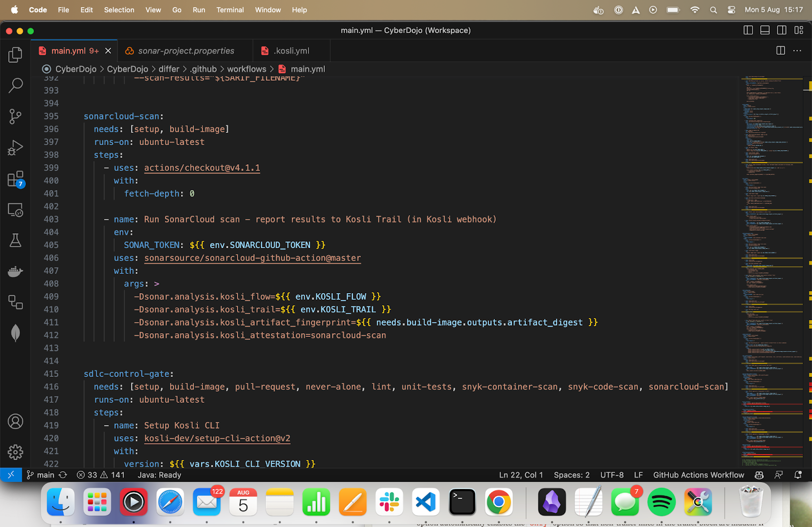Open Customize Layout options

pos(799,30)
